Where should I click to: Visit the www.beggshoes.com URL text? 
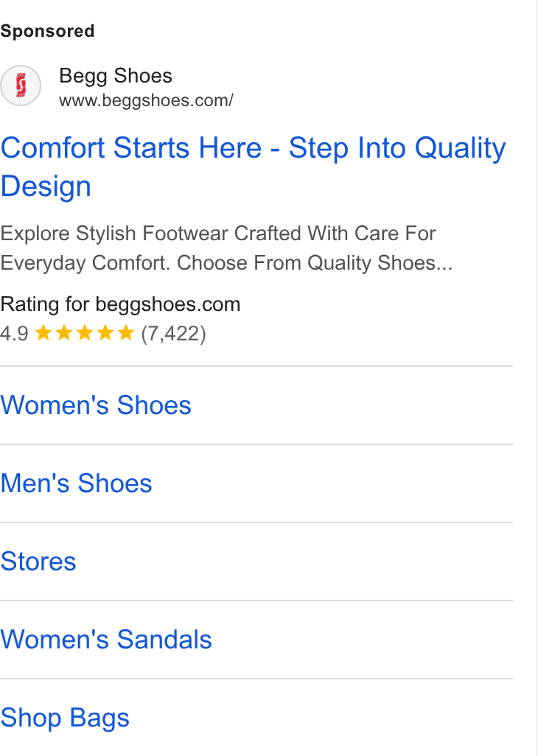(x=146, y=100)
